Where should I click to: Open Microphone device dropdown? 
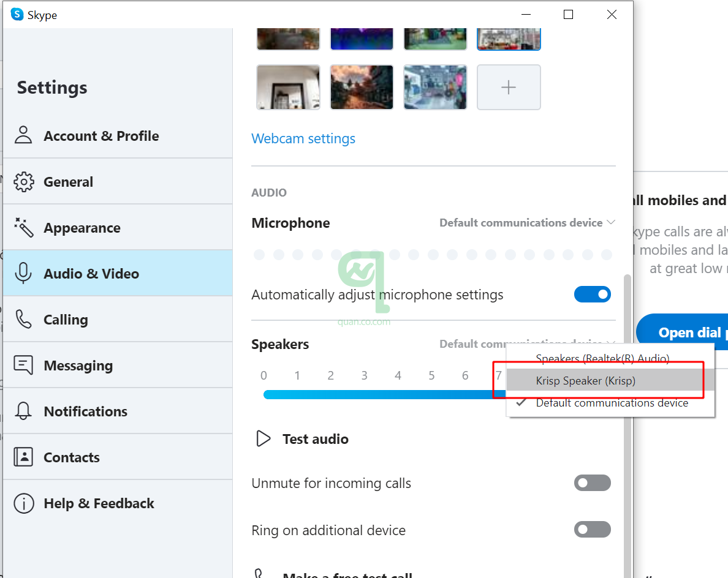[x=528, y=223]
